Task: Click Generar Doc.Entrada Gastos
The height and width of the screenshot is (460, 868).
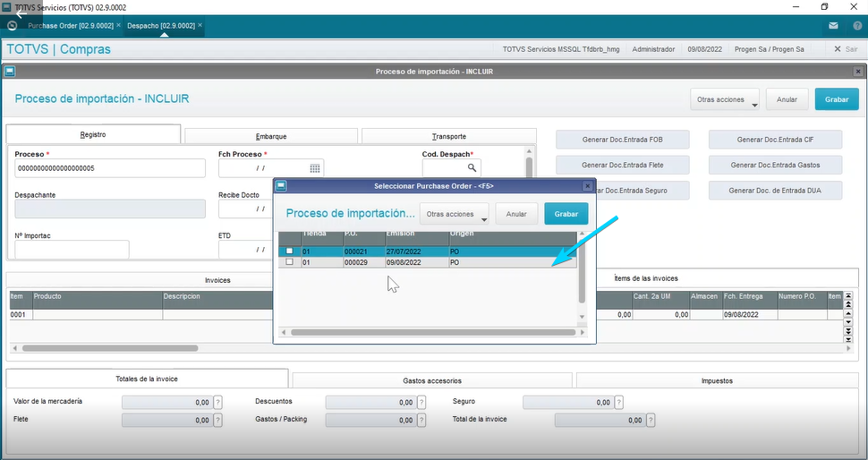Action: pyautogui.click(x=775, y=165)
